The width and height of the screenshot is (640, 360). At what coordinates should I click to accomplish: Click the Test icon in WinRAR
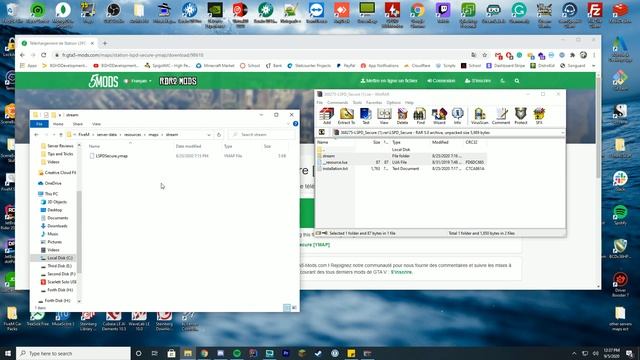pos(366,116)
